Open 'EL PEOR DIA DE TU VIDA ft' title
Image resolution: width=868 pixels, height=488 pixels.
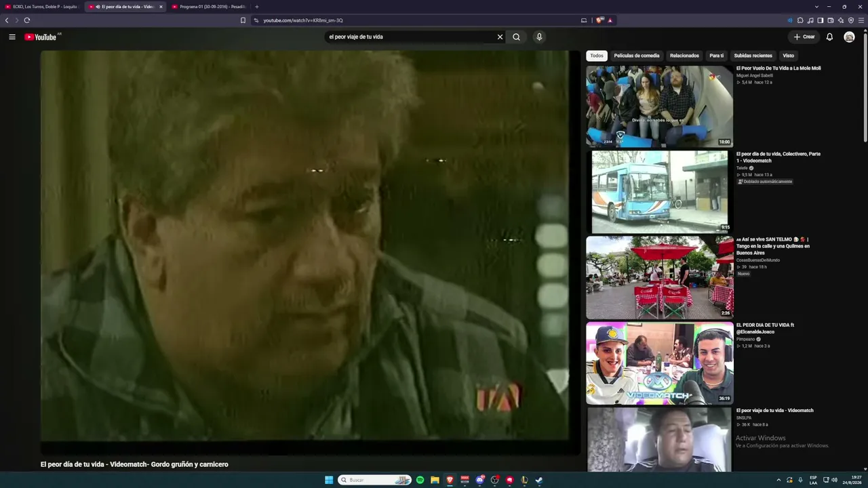(766, 328)
